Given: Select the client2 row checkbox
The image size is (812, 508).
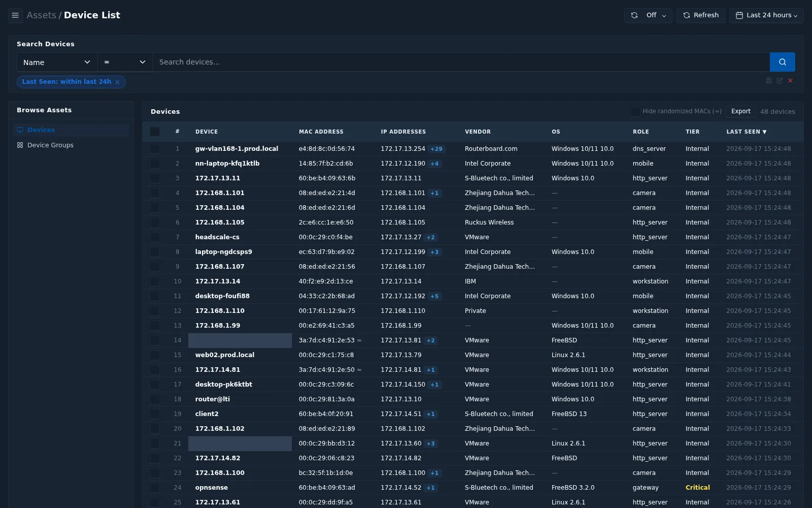Looking at the screenshot, I should click(x=155, y=414).
